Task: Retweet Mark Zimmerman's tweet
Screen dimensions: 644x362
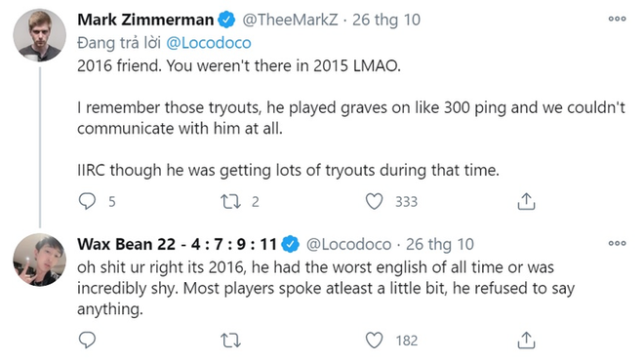Action: tap(230, 201)
